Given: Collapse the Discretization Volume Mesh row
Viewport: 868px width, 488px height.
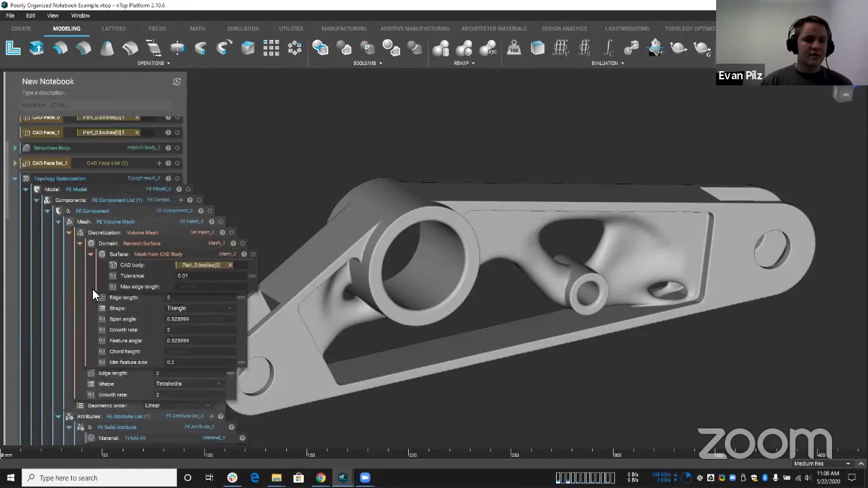Looking at the screenshot, I should coord(69,232).
